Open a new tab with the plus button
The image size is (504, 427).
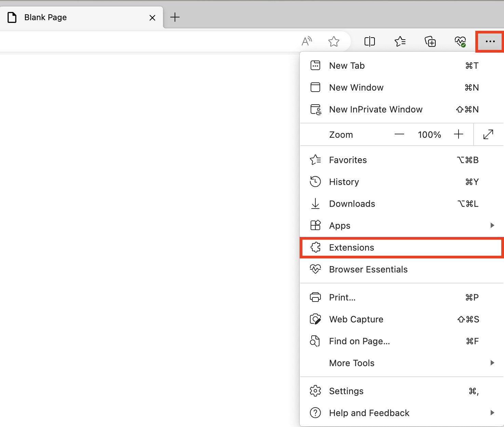175,17
